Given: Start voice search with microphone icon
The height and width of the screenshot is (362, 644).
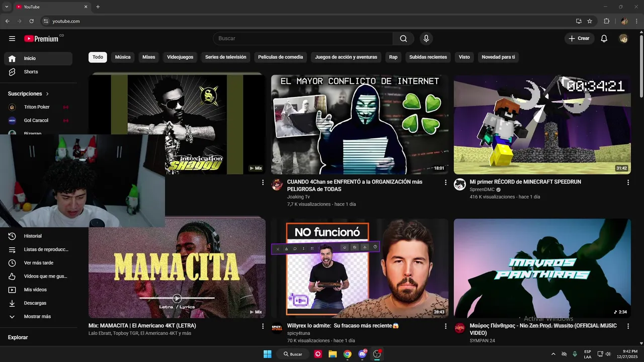Looking at the screenshot, I should (x=426, y=39).
